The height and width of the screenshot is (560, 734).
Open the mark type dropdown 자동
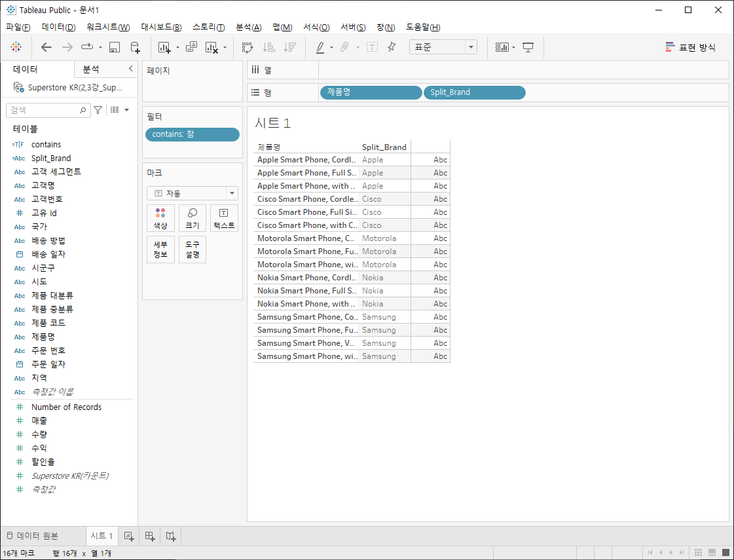(193, 193)
